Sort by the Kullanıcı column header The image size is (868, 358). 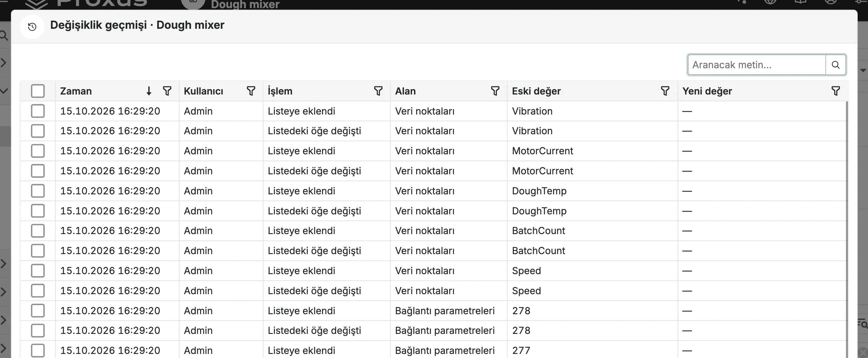point(204,91)
